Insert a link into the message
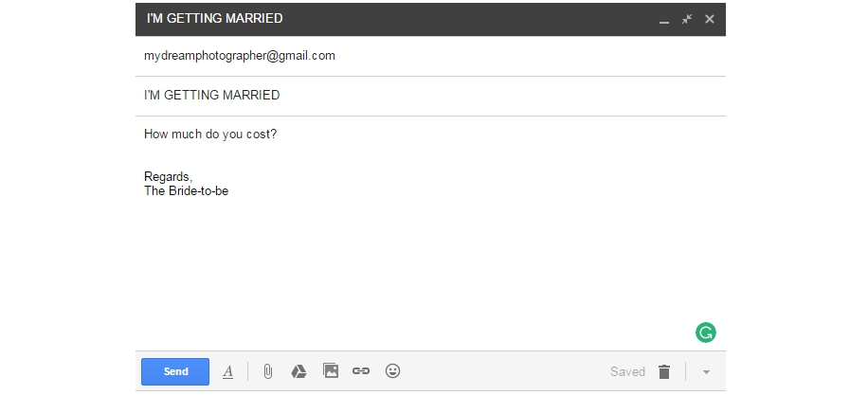The width and height of the screenshot is (868, 395). [361, 371]
